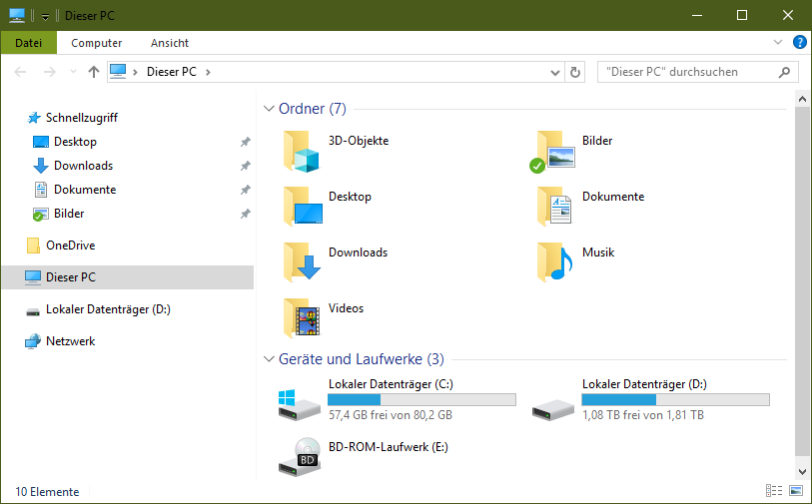812x504 pixels.
Task: Expand breadcrumb chevron after Dieser PC
Action: click(x=208, y=72)
